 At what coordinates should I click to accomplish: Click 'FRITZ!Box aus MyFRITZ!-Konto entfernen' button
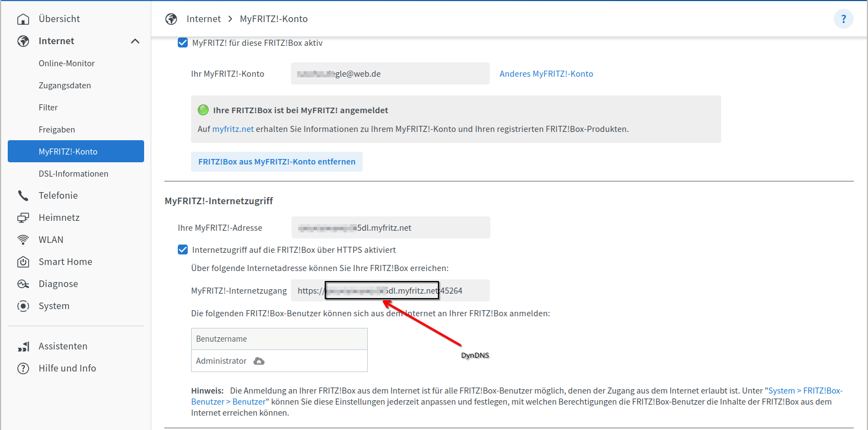[x=277, y=162]
